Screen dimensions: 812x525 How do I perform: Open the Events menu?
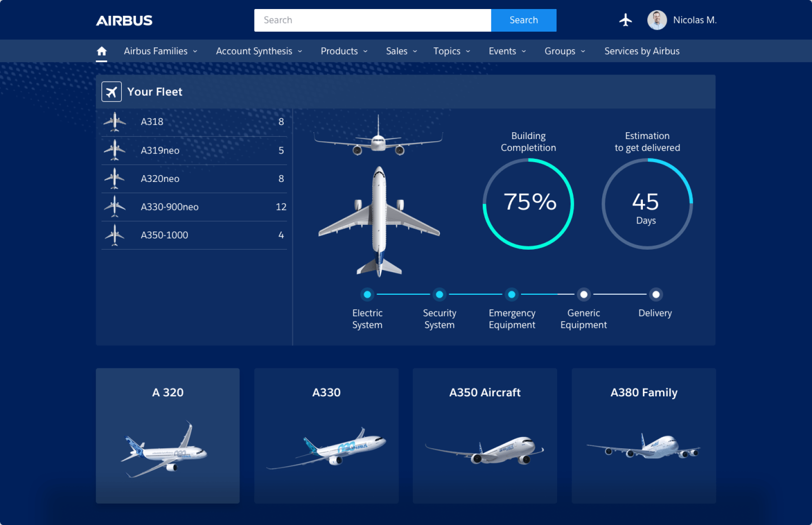tap(502, 51)
